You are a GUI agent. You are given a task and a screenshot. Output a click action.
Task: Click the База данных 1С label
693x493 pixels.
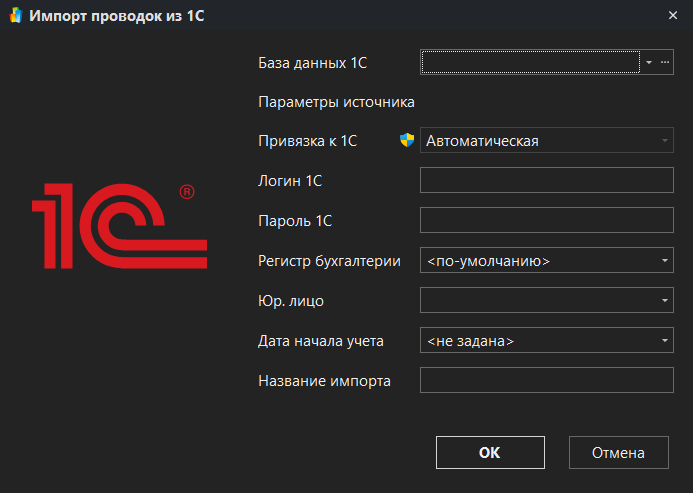pyautogui.click(x=312, y=63)
